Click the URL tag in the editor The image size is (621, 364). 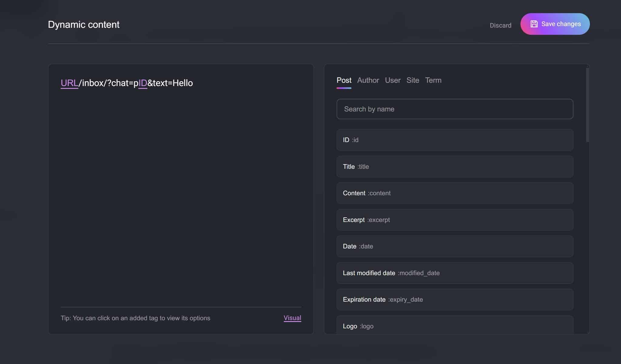[69, 83]
